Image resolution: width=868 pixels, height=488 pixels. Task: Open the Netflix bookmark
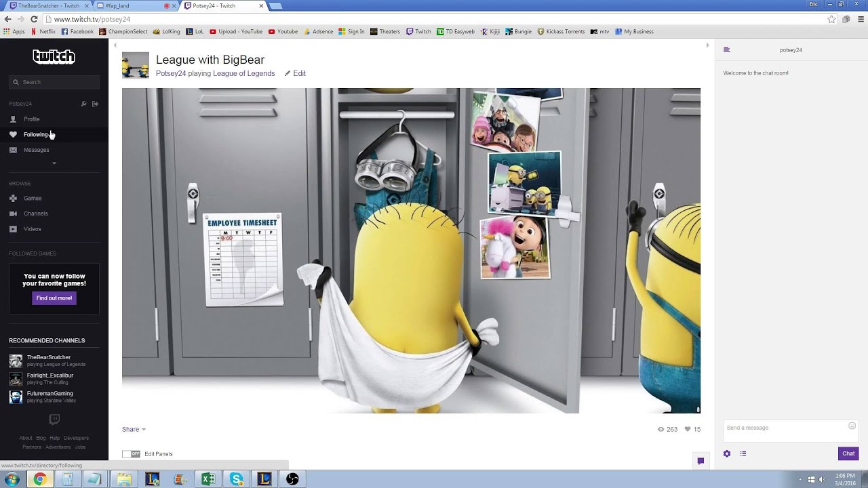(x=43, y=32)
